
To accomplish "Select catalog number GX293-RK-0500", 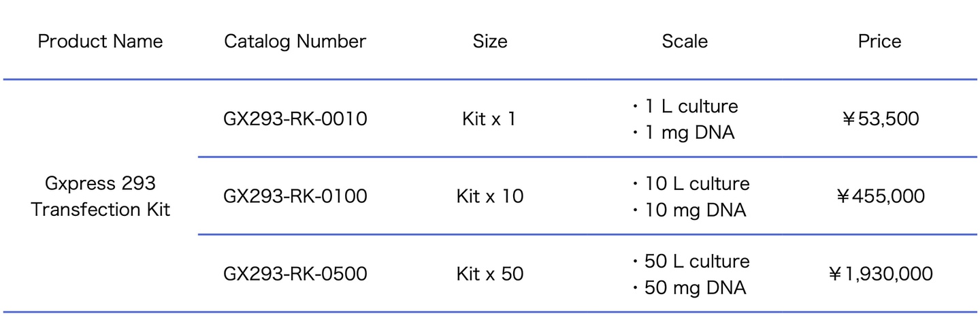I will (295, 274).
